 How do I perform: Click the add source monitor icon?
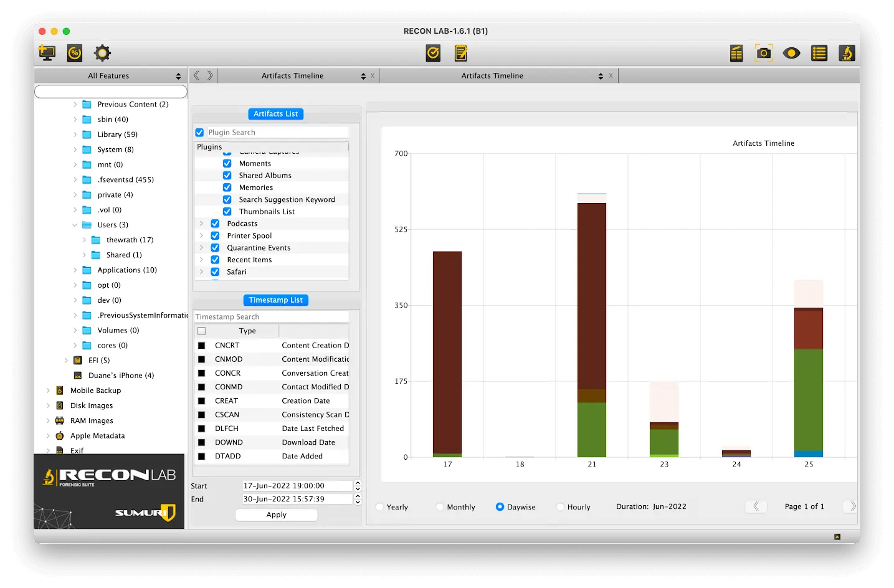coord(47,53)
